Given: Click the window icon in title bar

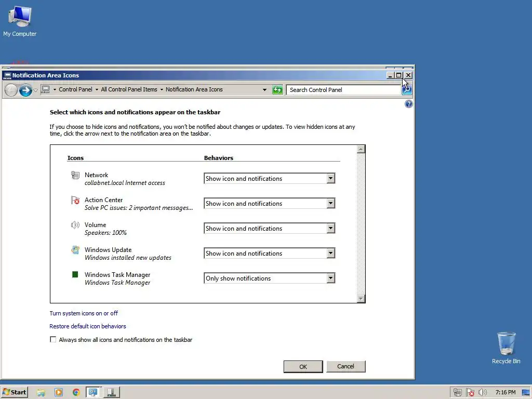Looking at the screenshot, I should (x=7, y=75).
